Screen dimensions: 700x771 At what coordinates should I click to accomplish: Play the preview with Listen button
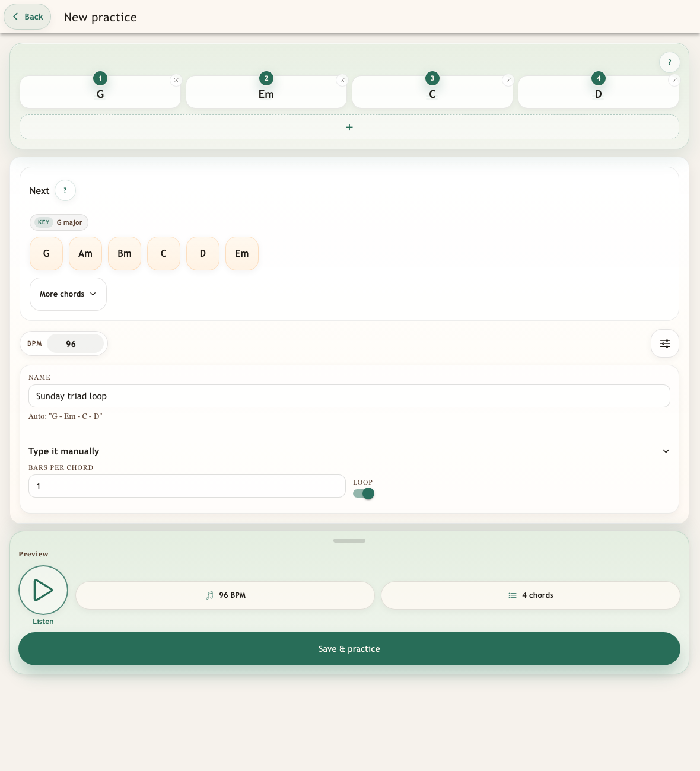pos(43,590)
